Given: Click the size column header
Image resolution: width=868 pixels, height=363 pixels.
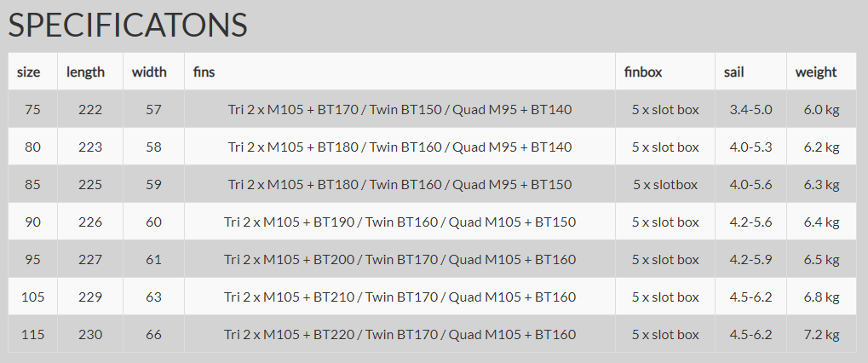Looking at the screenshot, I should (29, 72).
